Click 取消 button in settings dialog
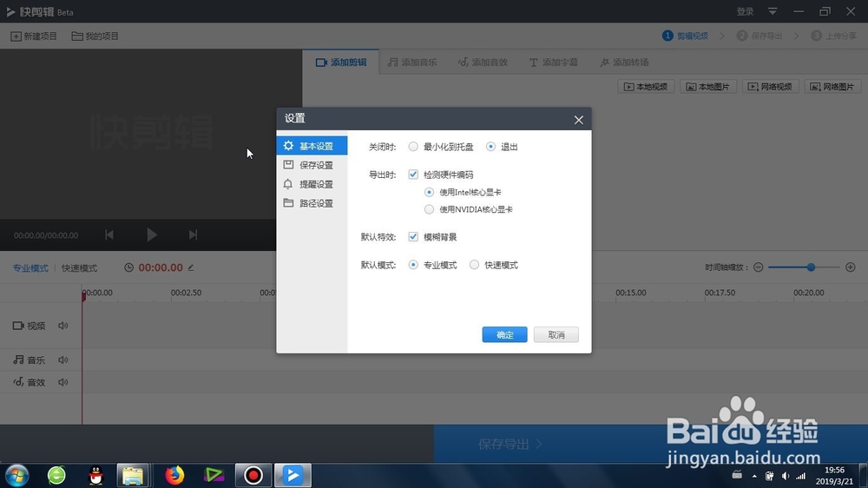868x488 pixels. 556,334
